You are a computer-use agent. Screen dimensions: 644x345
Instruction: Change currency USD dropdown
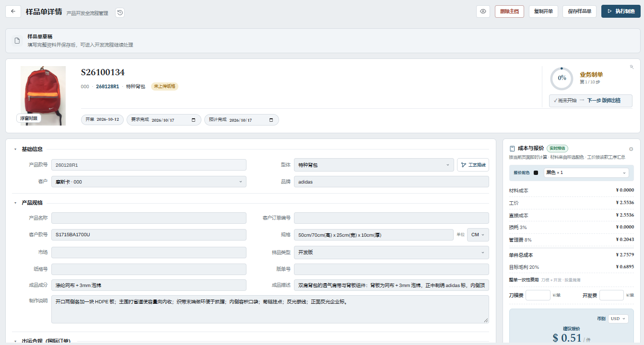pos(618,319)
